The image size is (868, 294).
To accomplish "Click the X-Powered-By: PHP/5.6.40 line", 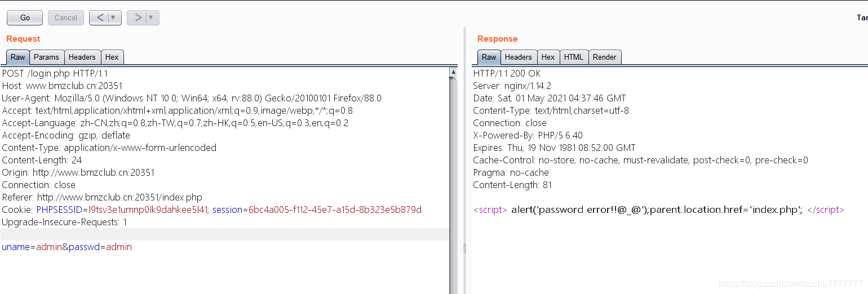I will click(528, 135).
